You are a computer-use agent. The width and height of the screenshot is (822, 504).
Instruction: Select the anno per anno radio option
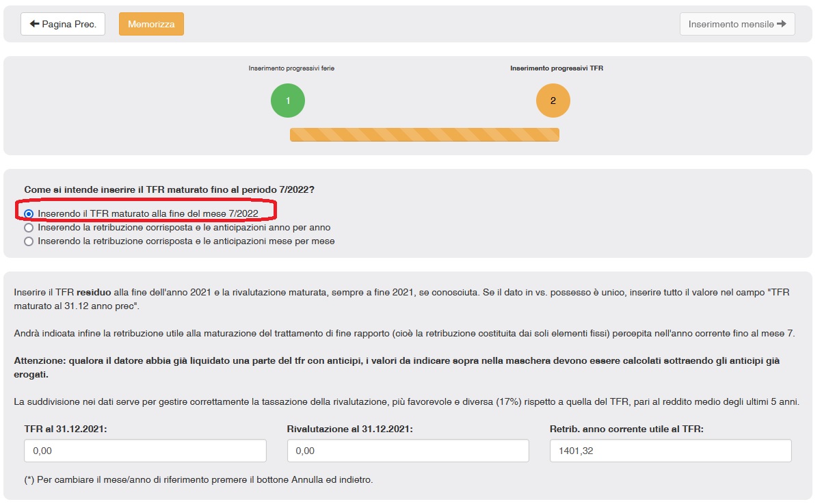(x=29, y=227)
